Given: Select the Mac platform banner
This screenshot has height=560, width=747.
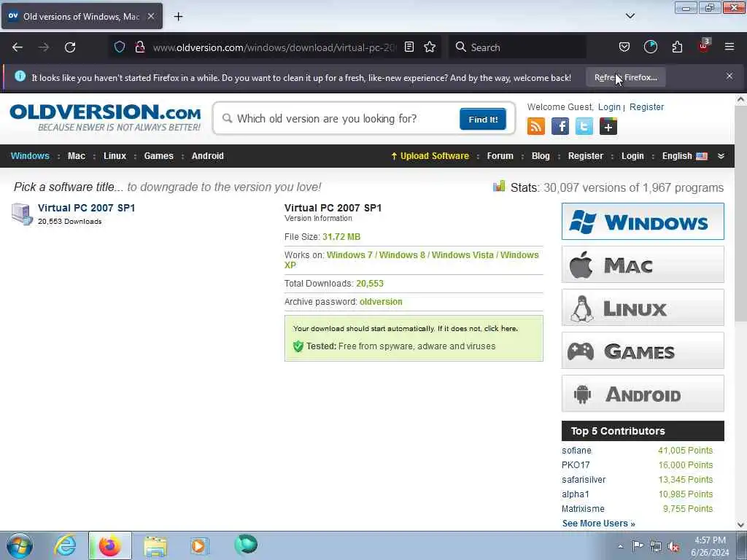Looking at the screenshot, I should click(x=643, y=264).
